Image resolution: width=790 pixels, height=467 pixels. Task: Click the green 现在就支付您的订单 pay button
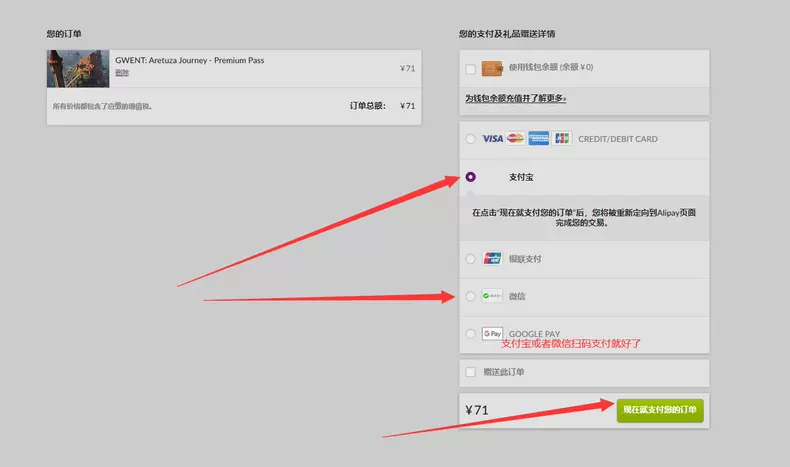pyautogui.click(x=660, y=410)
